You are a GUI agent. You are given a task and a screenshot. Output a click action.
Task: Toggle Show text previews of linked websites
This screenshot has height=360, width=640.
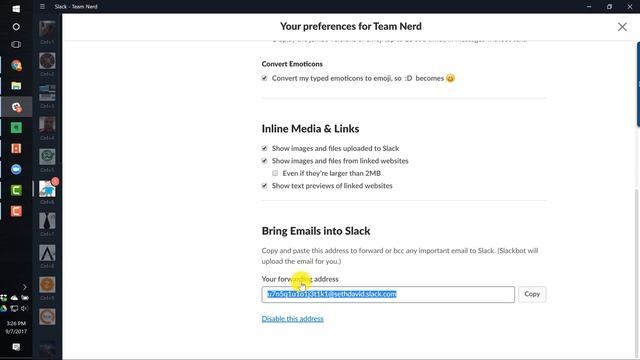[x=264, y=186]
